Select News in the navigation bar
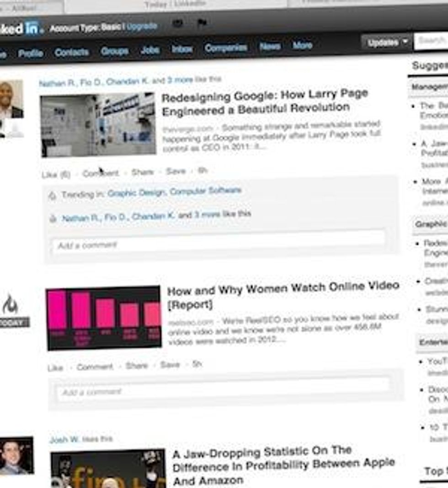This screenshot has width=448, height=488. [x=270, y=47]
